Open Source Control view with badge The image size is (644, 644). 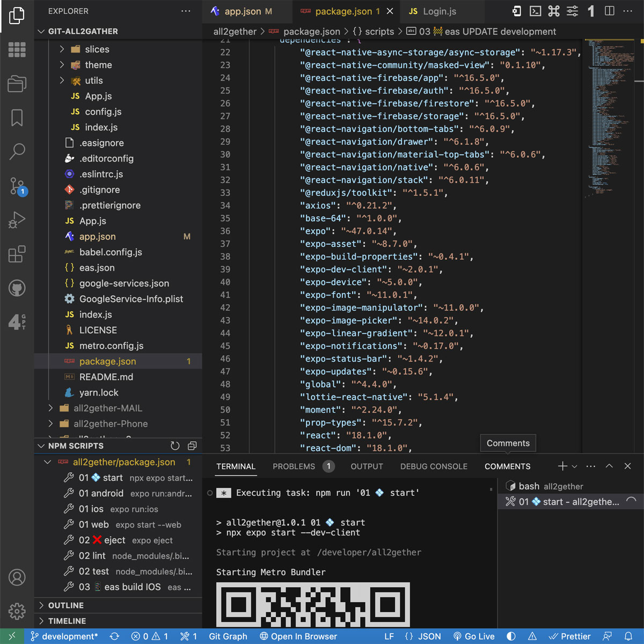17,186
